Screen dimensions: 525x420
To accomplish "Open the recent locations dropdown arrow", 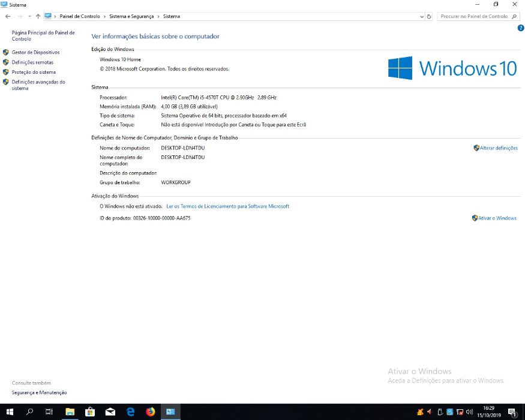I will [29, 16].
